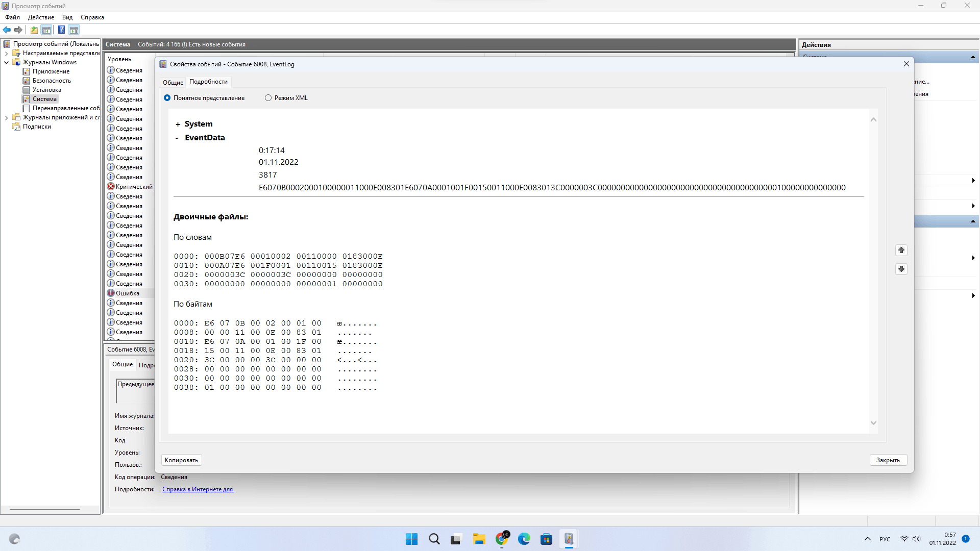The width and height of the screenshot is (980, 551).
Task: Collapse Журналы Windows tree node
Action: coord(6,62)
